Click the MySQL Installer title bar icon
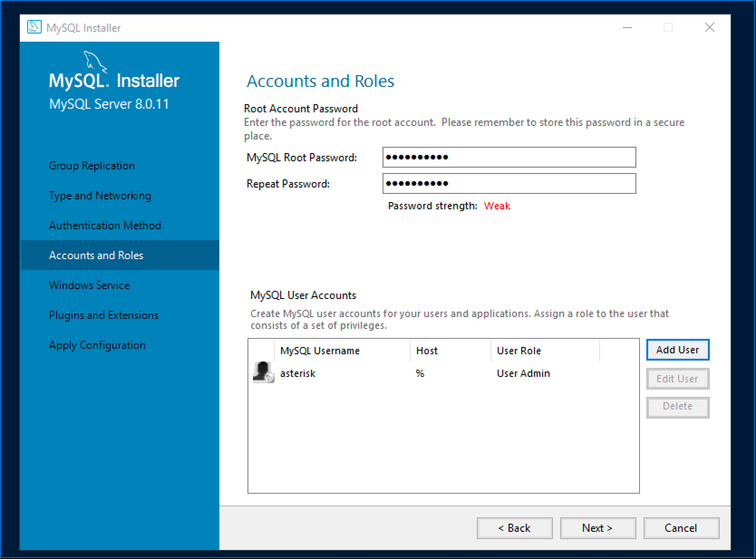 click(x=34, y=28)
